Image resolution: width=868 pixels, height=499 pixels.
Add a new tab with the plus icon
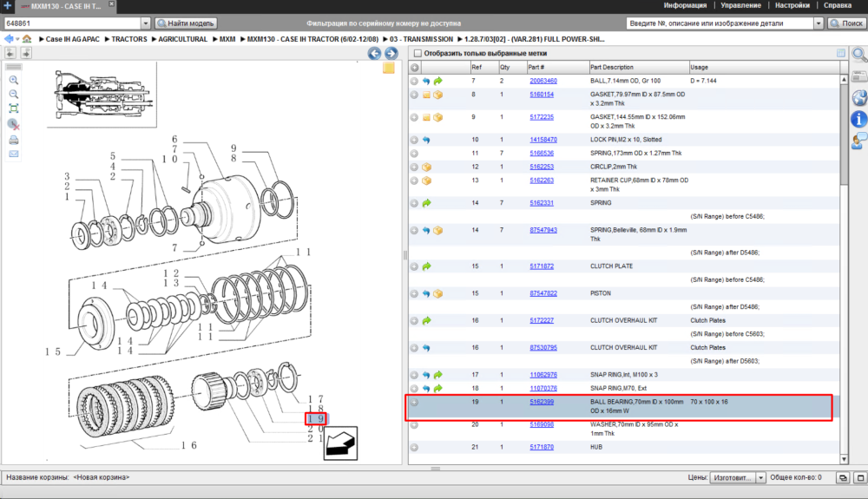pyautogui.click(x=7, y=5)
